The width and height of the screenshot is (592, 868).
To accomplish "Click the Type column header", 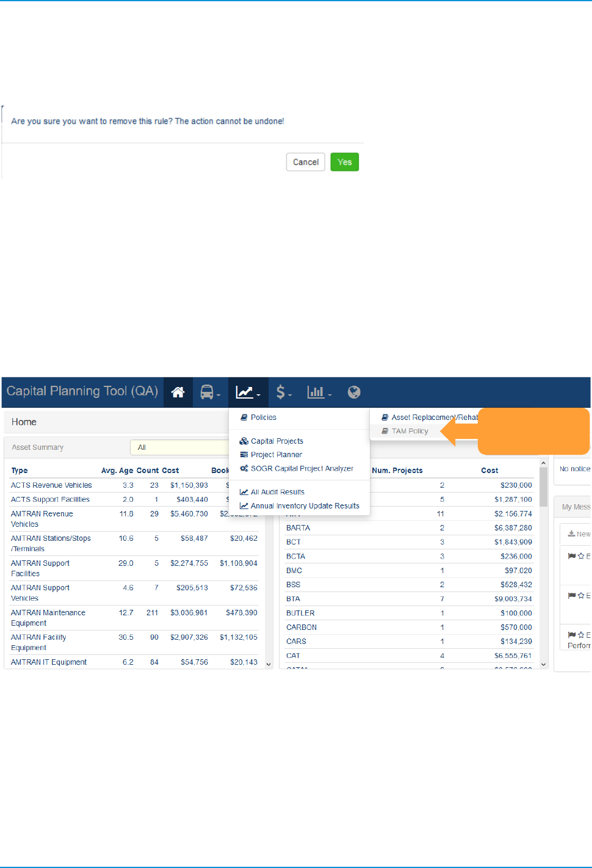I will (x=20, y=471).
